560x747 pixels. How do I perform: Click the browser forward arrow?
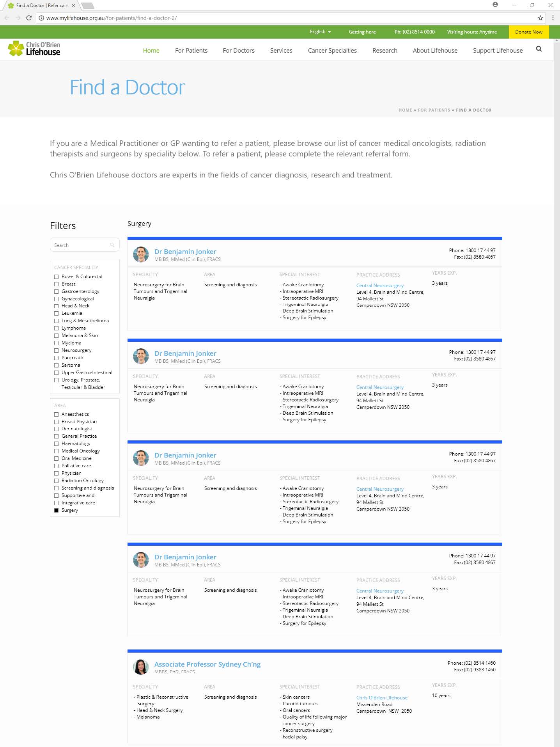coord(18,18)
